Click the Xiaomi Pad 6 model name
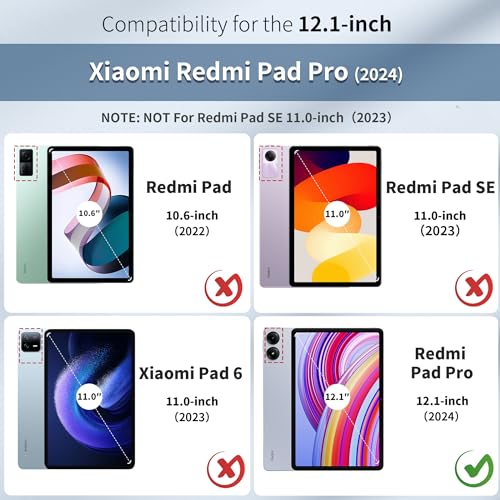The image size is (500, 500). coord(190,373)
